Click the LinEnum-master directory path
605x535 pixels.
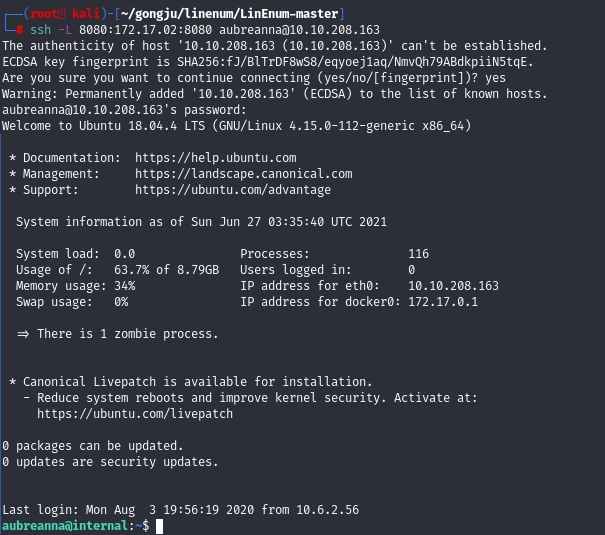(229, 14)
